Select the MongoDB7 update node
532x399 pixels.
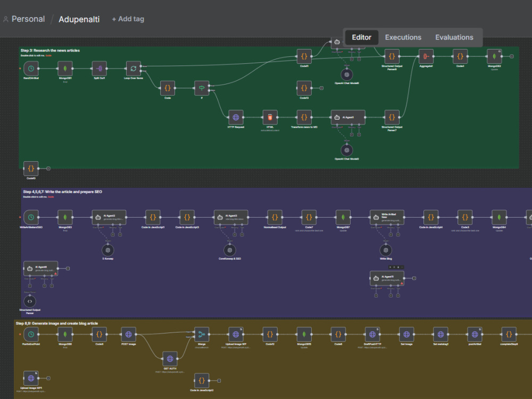pyautogui.click(x=343, y=218)
